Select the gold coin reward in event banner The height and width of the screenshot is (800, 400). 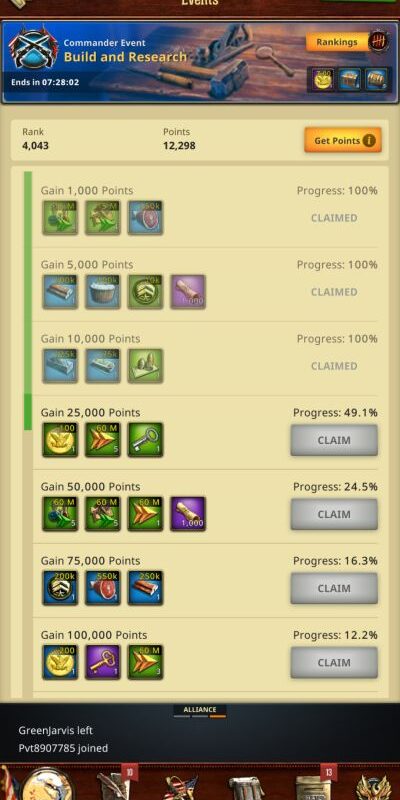point(322,80)
